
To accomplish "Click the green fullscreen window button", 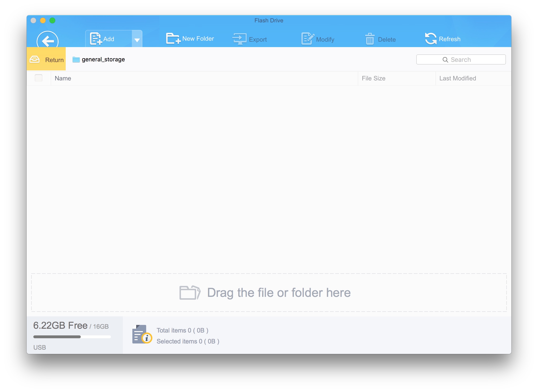I will tap(52, 20).
